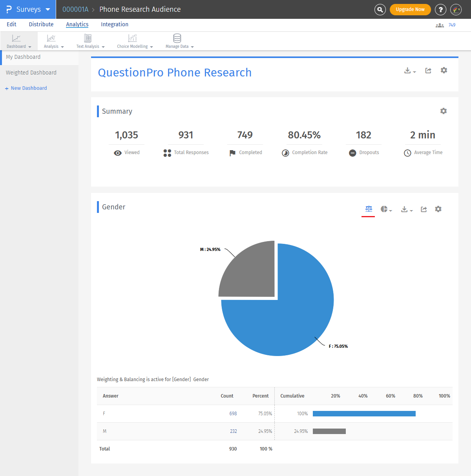The image size is (471, 476).
Task: Click the Gender chart share icon
Action: coord(424,209)
